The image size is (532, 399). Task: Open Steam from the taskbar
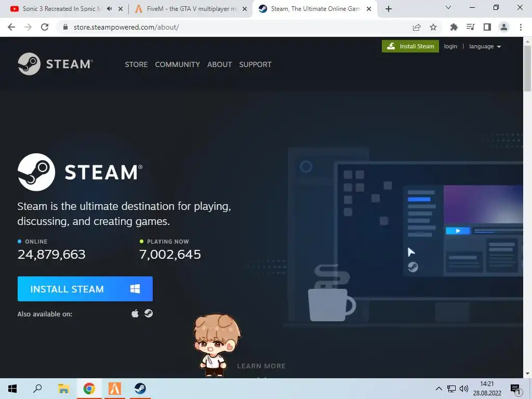[x=140, y=389]
